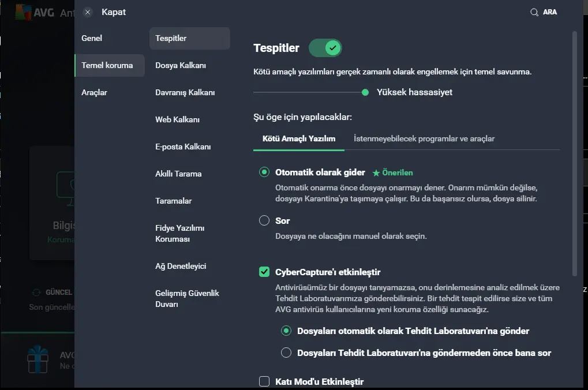Open the Kötü Amaçlı Yazılım tab
Image resolution: width=588 pixels, height=390 pixels.
(x=299, y=138)
